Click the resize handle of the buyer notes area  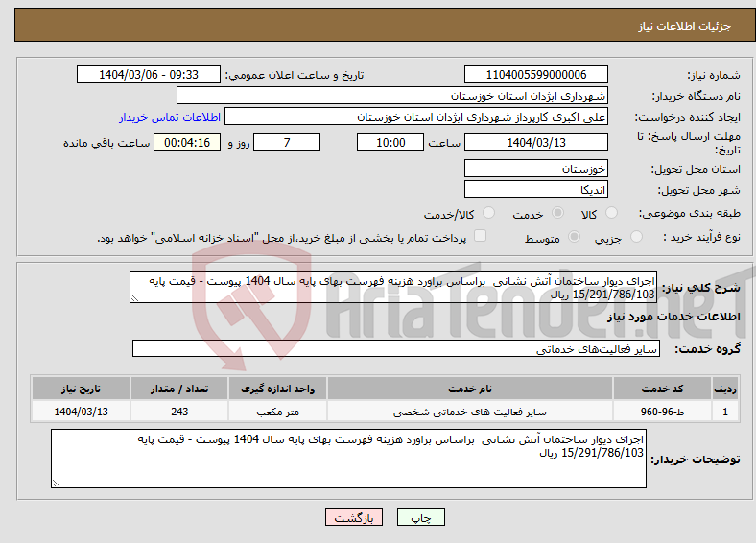(x=56, y=483)
